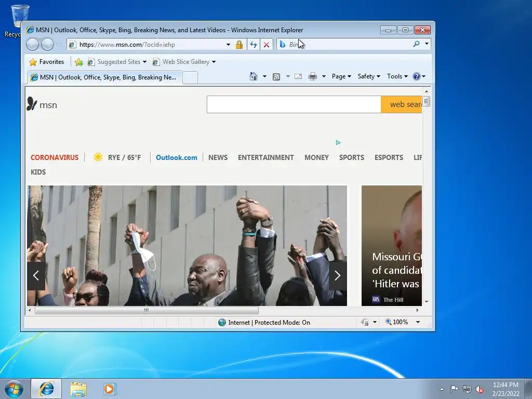
Task: Show hidden tray icons arrow
Action: click(442, 389)
